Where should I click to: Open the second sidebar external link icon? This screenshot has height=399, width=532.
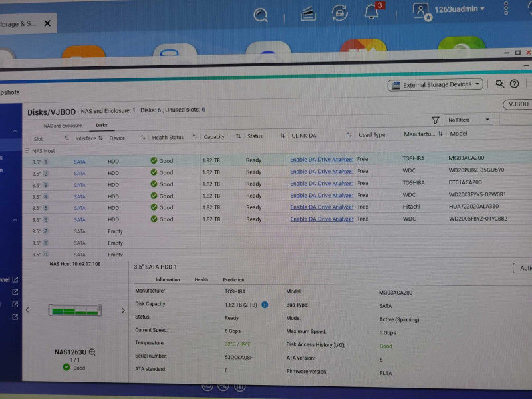15,292
